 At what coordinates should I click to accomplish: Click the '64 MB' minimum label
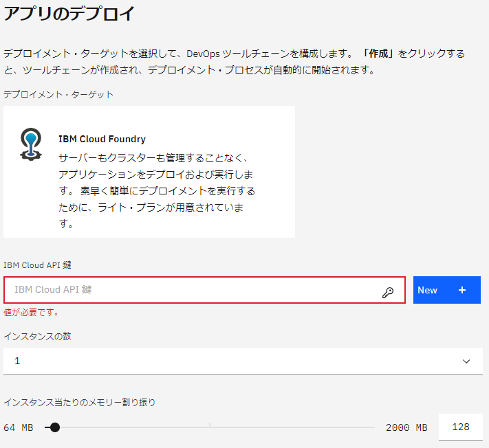[19, 427]
